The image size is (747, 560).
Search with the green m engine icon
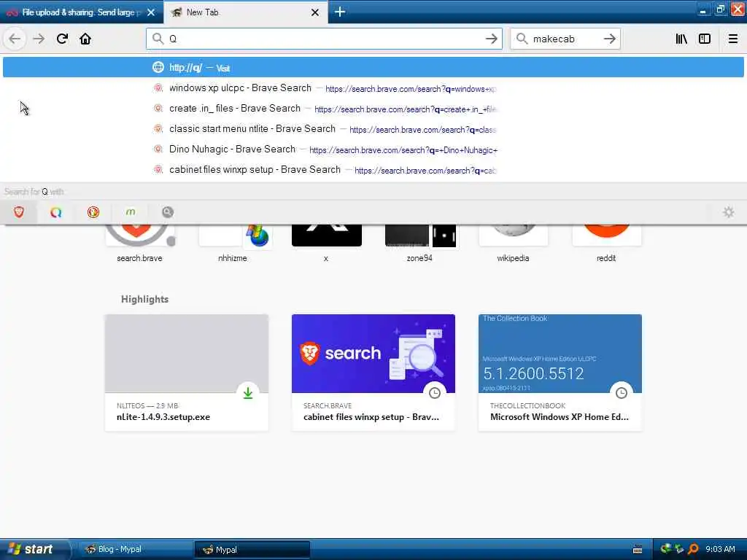click(x=130, y=212)
